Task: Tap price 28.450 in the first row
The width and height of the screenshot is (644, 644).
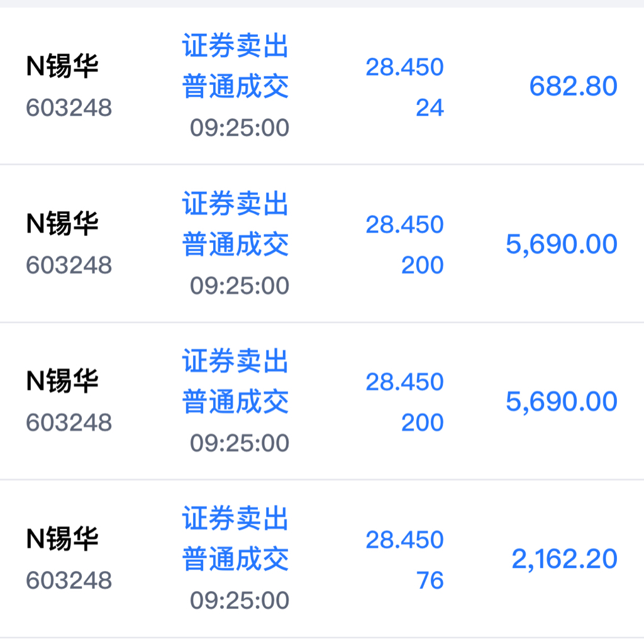Action: [404, 67]
